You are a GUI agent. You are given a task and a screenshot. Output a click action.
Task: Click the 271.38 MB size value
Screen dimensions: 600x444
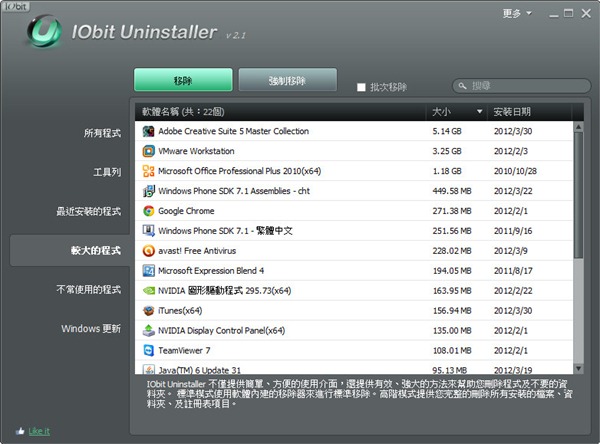point(452,211)
